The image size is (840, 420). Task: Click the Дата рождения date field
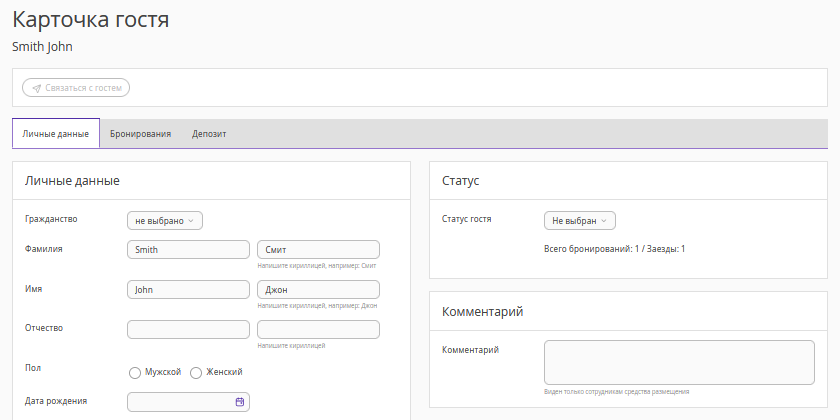pyautogui.click(x=180, y=402)
